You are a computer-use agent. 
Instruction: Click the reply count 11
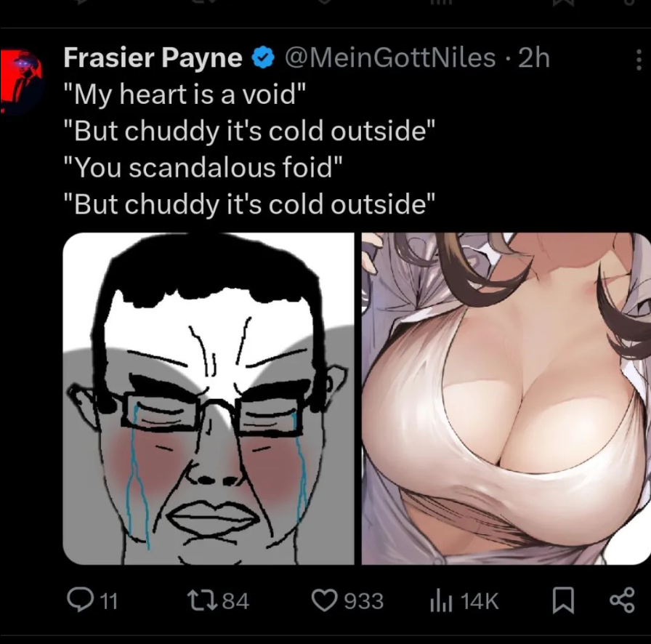(109, 601)
